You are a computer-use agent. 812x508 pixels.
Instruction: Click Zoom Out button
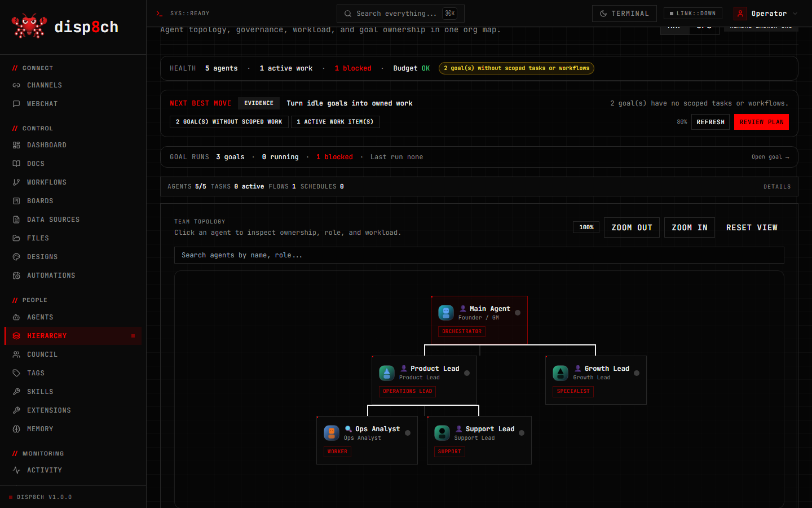click(x=632, y=227)
